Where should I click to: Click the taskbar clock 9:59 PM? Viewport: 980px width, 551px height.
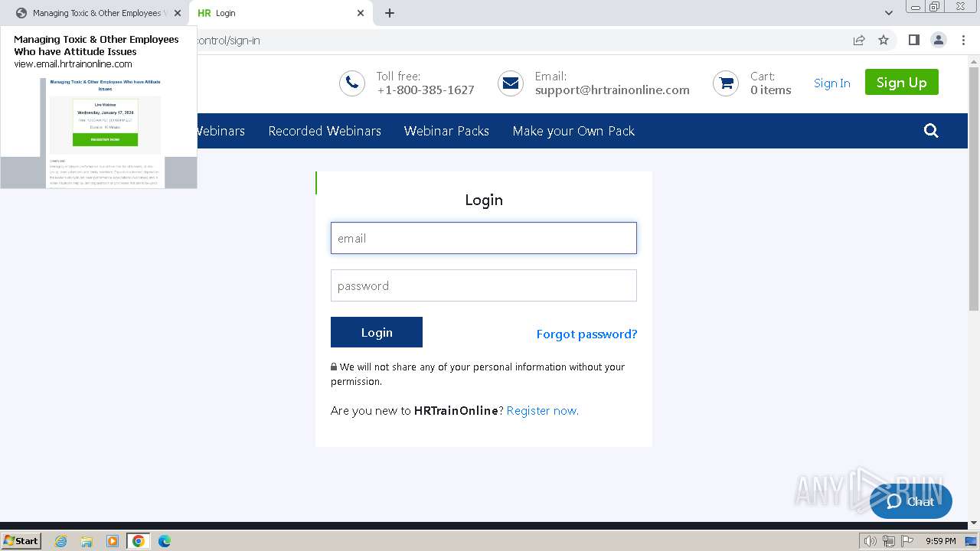click(x=940, y=541)
